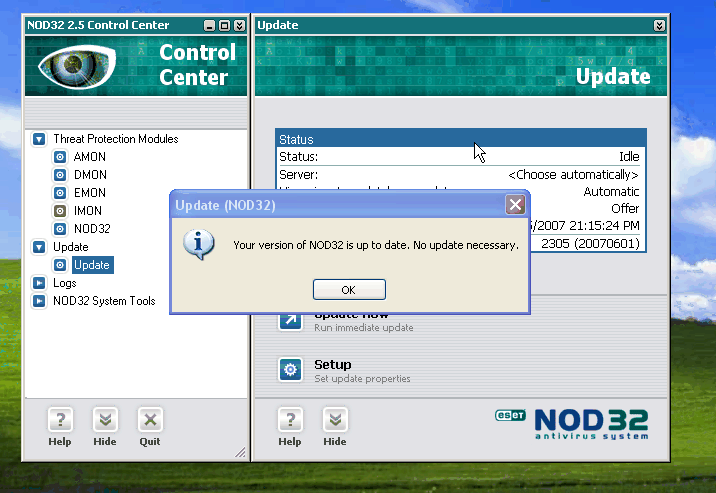
Task: Click Run immediate update text
Action: (363, 328)
